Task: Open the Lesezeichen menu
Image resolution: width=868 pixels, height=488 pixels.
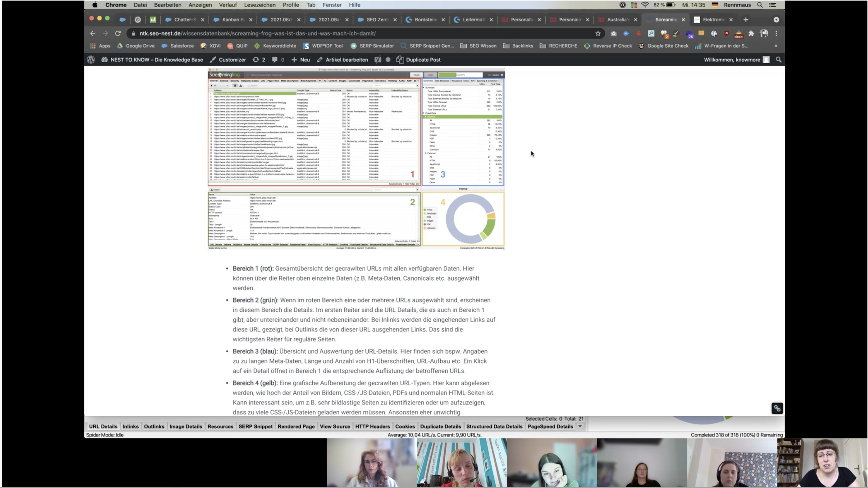Action: click(x=260, y=5)
